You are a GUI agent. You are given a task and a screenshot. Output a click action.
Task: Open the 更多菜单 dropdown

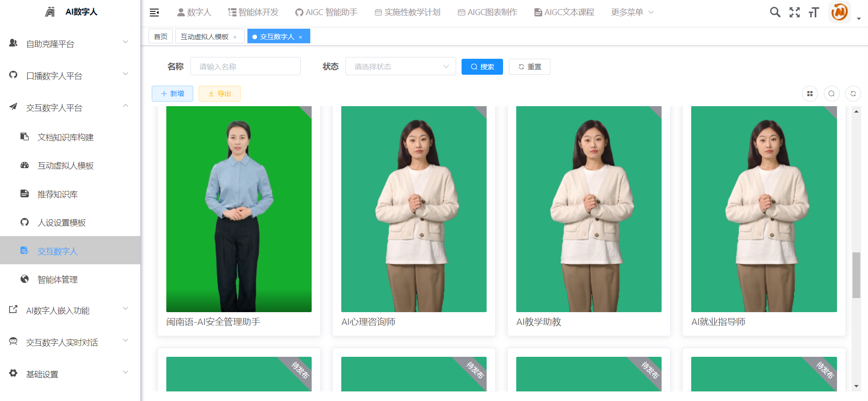(x=632, y=12)
